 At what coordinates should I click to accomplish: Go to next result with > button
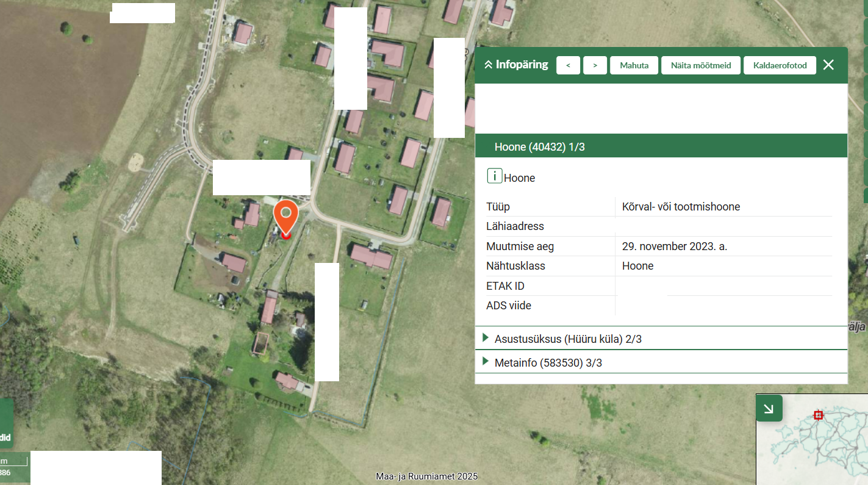(595, 65)
